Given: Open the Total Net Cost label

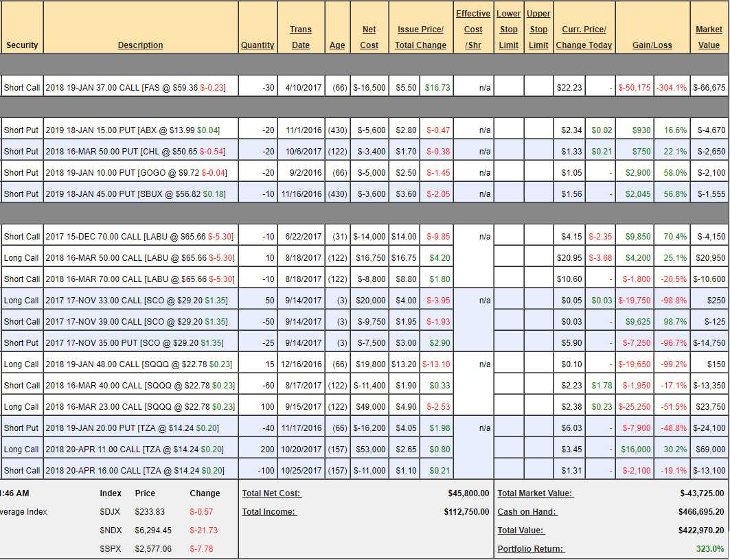Looking at the screenshot, I should 271,493.
